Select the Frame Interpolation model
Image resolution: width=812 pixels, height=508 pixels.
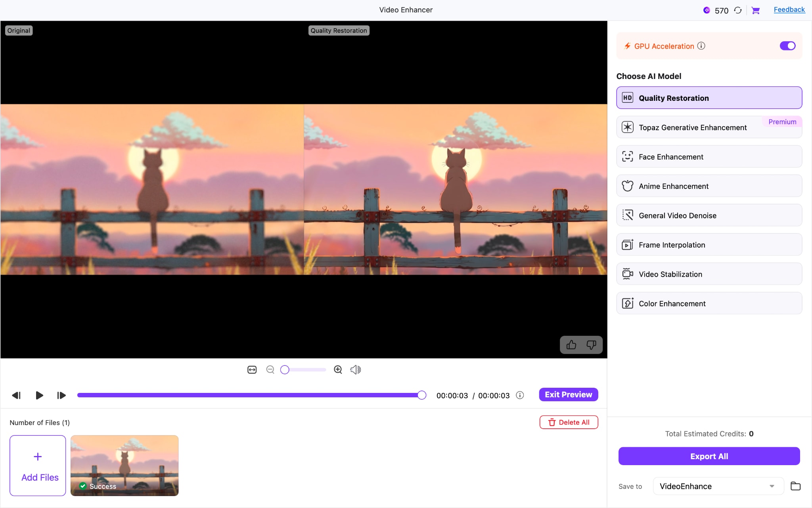[709, 244]
